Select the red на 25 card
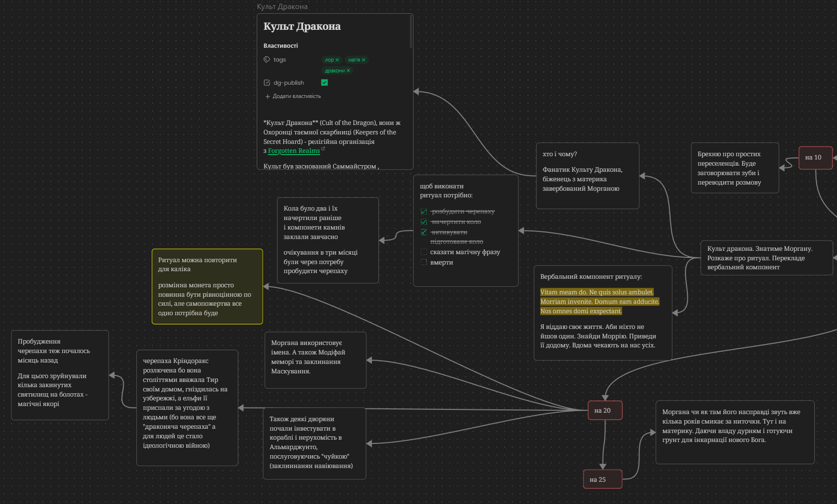This screenshot has height=504, width=837. [x=603, y=479]
